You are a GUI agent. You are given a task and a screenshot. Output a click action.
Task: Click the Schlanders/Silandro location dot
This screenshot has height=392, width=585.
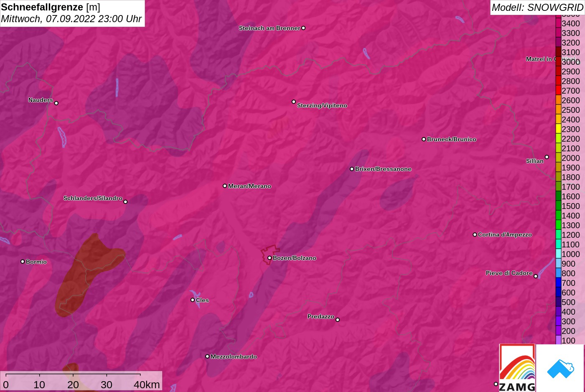125,202
